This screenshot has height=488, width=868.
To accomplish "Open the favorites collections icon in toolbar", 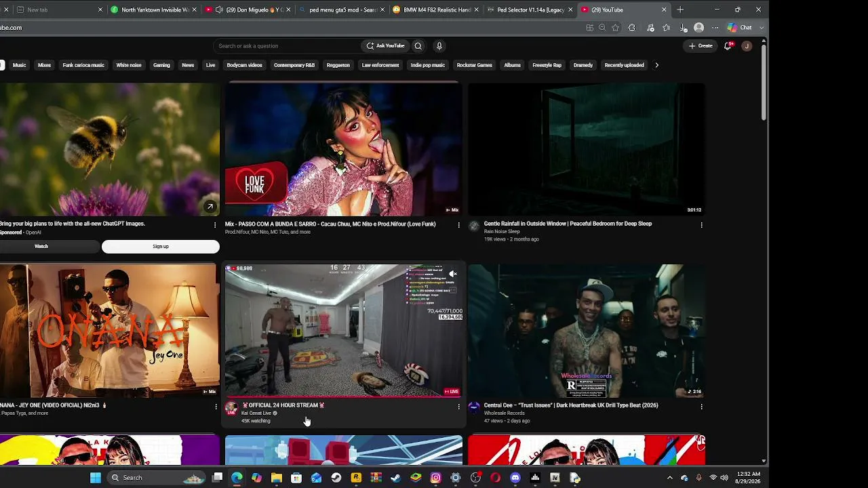I will tap(667, 28).
